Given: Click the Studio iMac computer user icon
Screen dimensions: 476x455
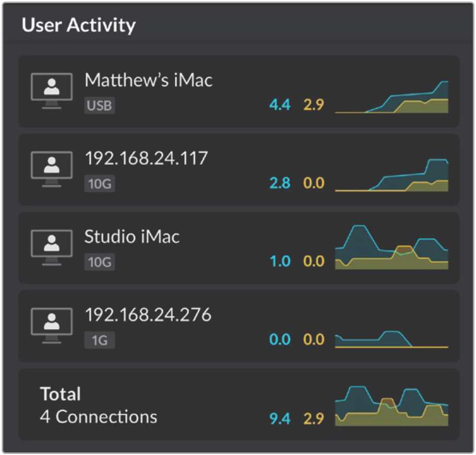Looking at the screenshot, I should pyautogui.click(x=52, y=248).
